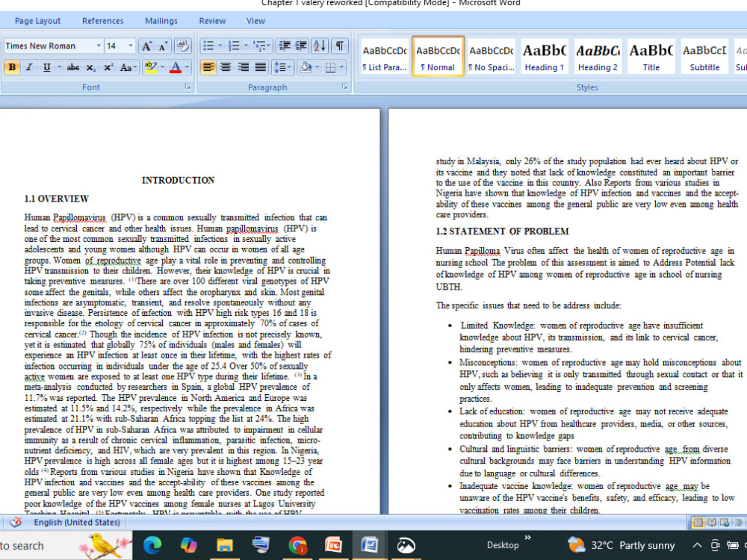
Task: Open Google Chrome from the taskbar
Action: (x=298, y=545)
